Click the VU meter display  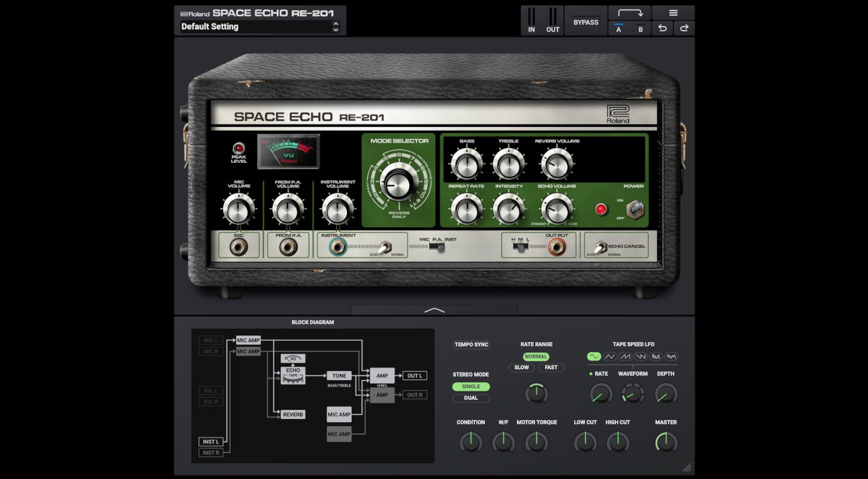click(x=289, y=151)
